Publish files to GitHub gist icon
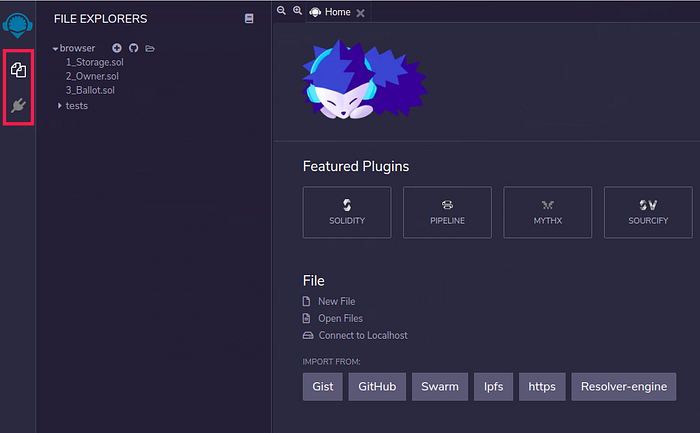This screenshot has height=433, width=700. [x=133, y=48]
